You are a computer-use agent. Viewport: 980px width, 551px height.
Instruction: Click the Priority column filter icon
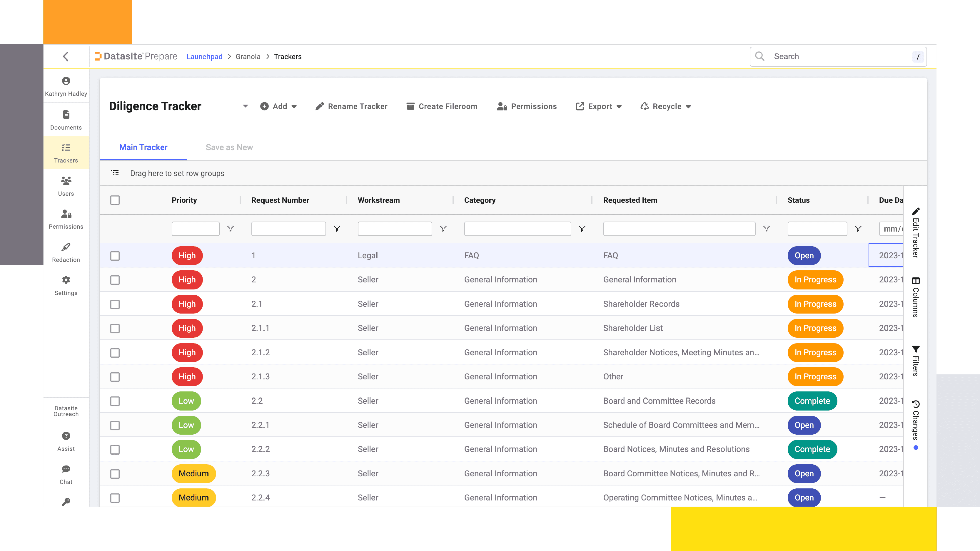point(230,229)
